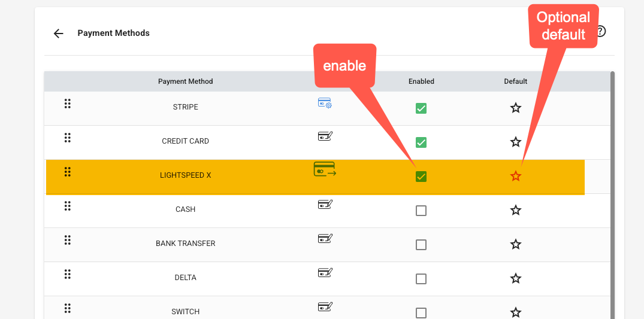The width and height of the screenshot is (644, 319).
Task: Enable the DELTA payment method checkbox
Action: click(x=421, y=279)
